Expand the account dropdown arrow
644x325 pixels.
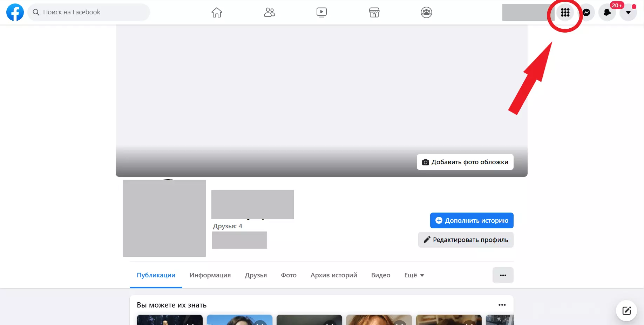[628, 13]
